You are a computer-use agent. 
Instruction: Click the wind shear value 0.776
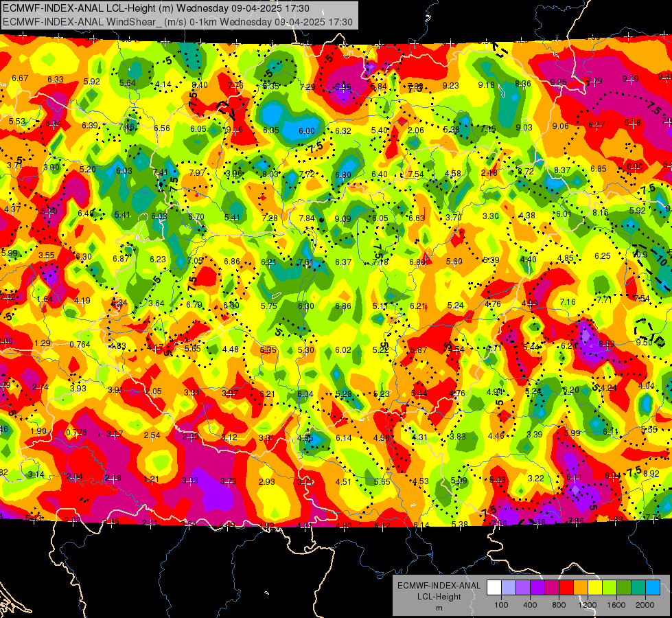point(76,433)
